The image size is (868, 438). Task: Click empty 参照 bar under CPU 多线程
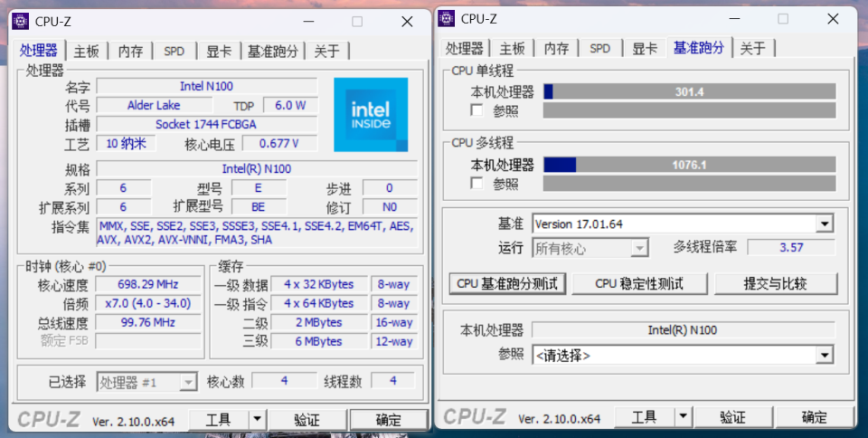[689, 184]
